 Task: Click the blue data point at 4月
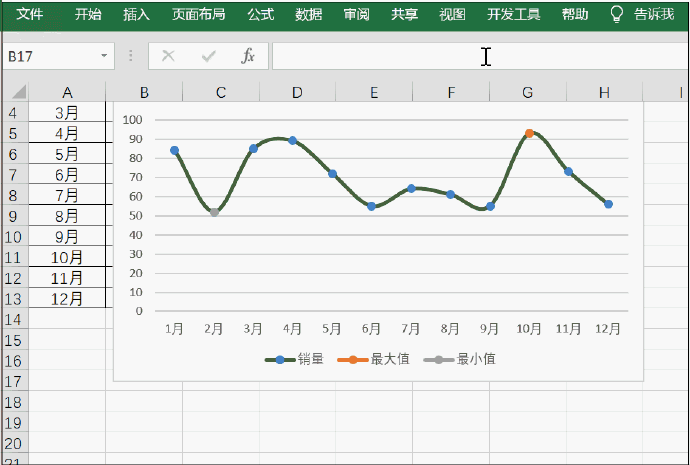click(x=293, y=141)
